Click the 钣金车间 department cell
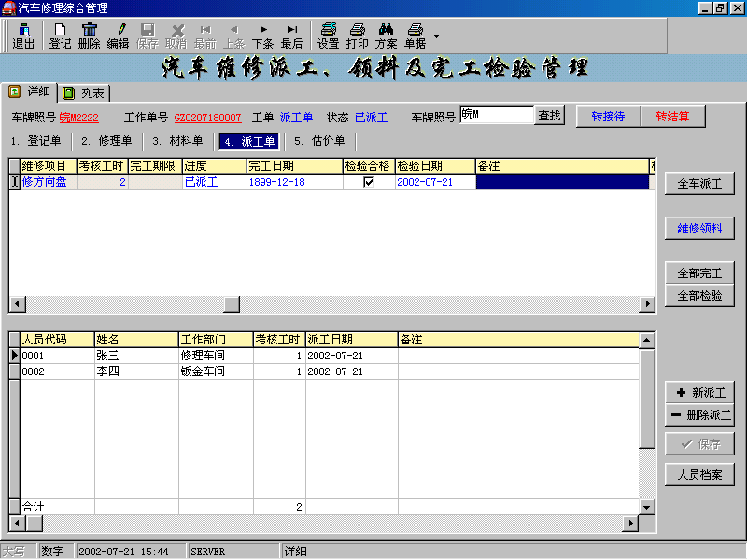Image resolution: width=747 pixels, height=560 pixels. 216,371
